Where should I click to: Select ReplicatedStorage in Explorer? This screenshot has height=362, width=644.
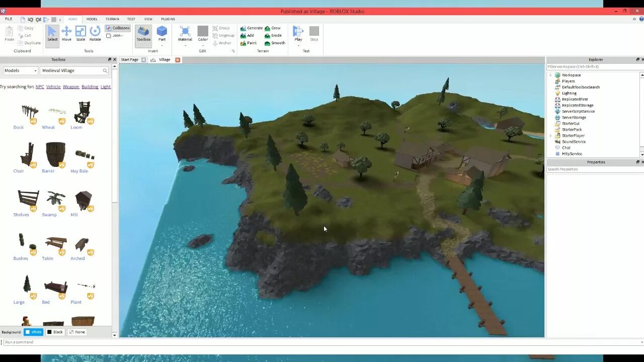click(578, 106)
